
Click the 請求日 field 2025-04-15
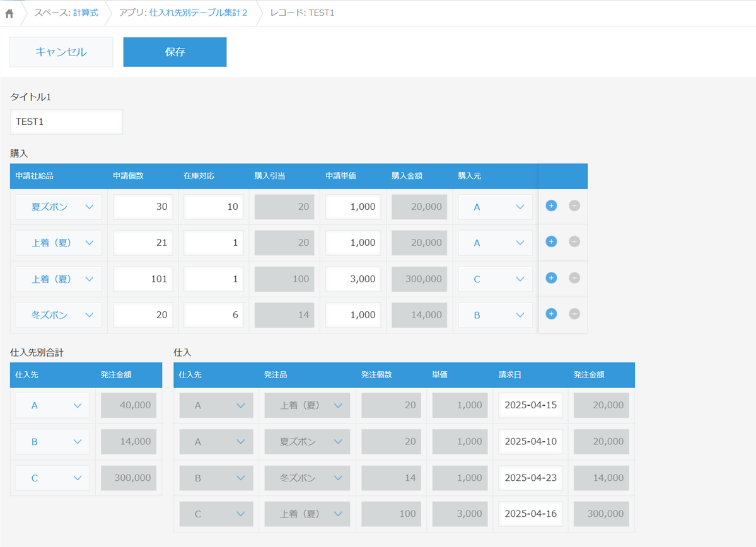[530, 405]
